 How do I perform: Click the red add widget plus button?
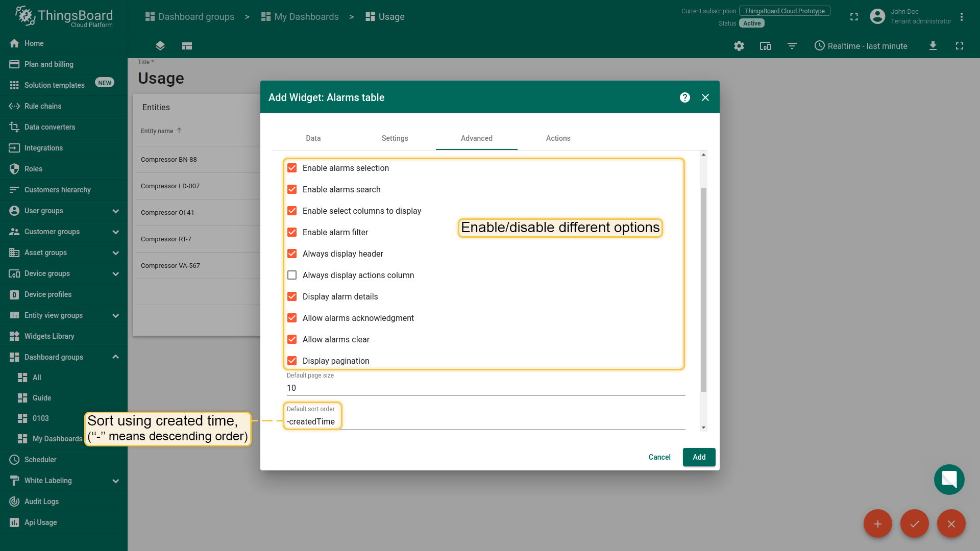click(x=877, y=524)
